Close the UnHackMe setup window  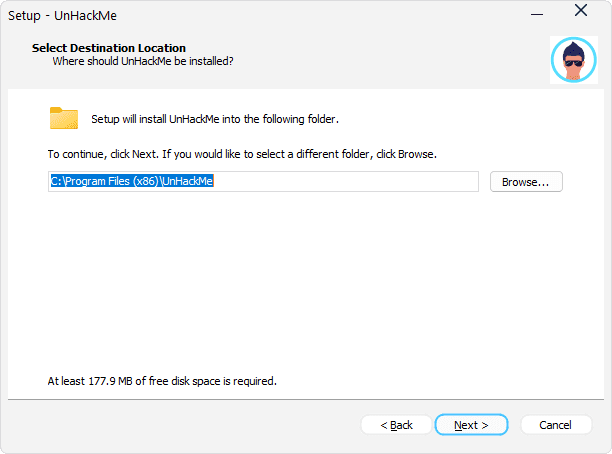click(580, 12)
